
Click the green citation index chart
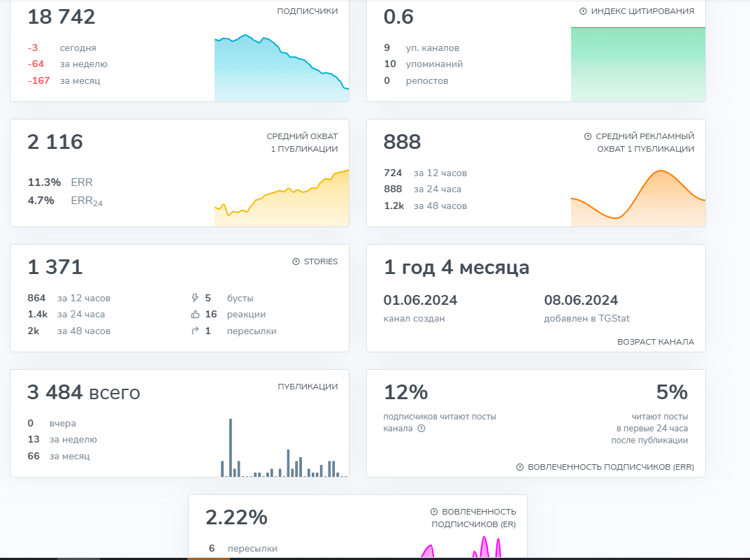[x=637, y=64]
